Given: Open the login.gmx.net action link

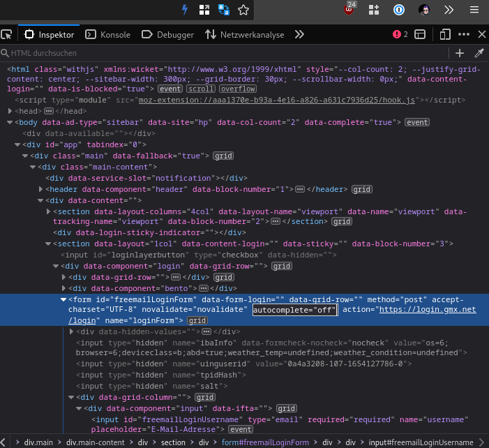Looking at the screenshot, I should (x=428, y=309).
